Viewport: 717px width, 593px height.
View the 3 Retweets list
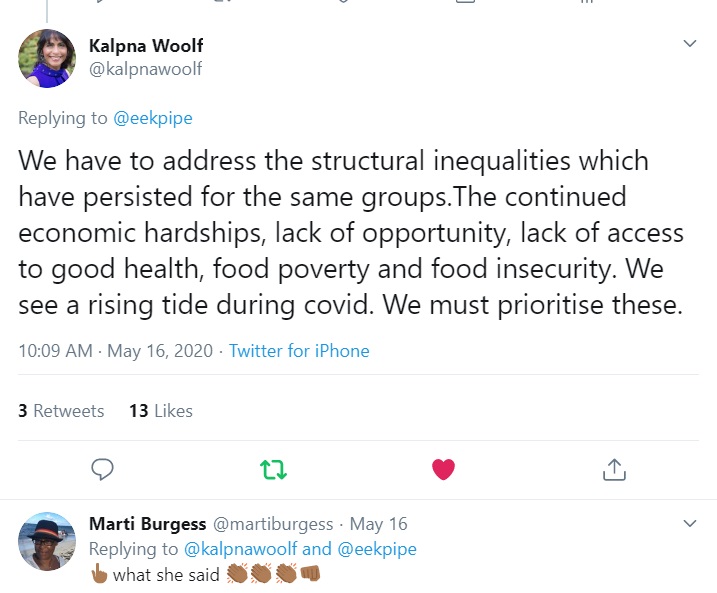tap(61, 410)
